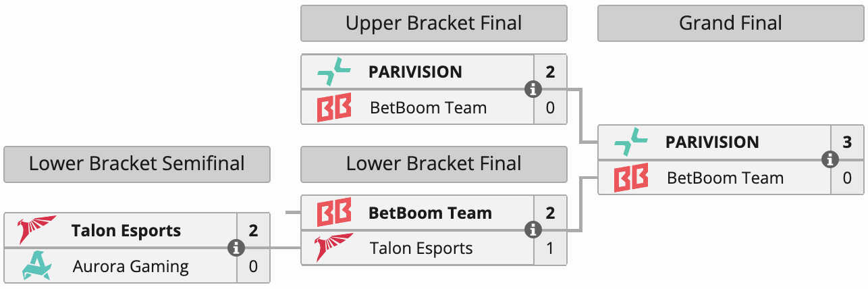Click Aurora Gaming logo in semifinal match
This screenshot has width=868, height=289.
pyautogui.click(x=37, y=266)
